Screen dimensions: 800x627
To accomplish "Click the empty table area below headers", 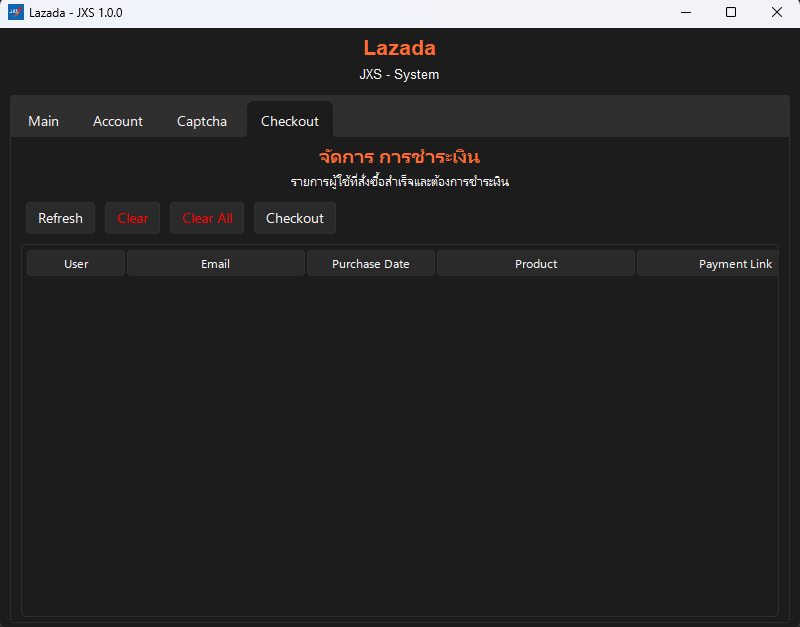I will click(400, 440).
